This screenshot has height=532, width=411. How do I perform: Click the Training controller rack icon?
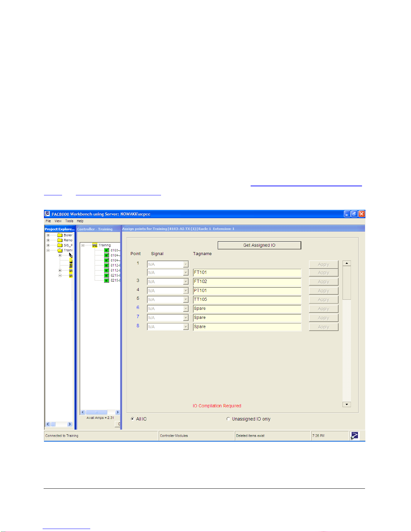[x=95, y=245]
